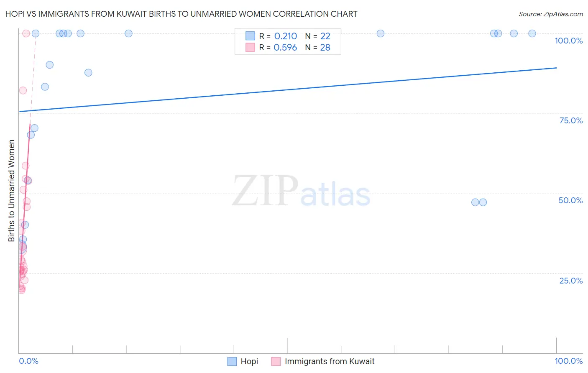Screen dimensions: 588x373
Task: Click the 100.0% y-axis label
Action: coord(568,41)
